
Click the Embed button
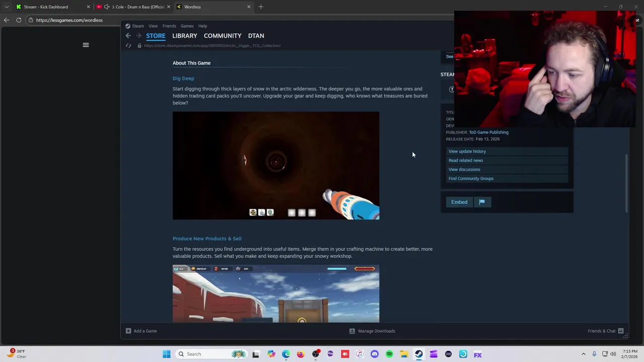point(459,202)
